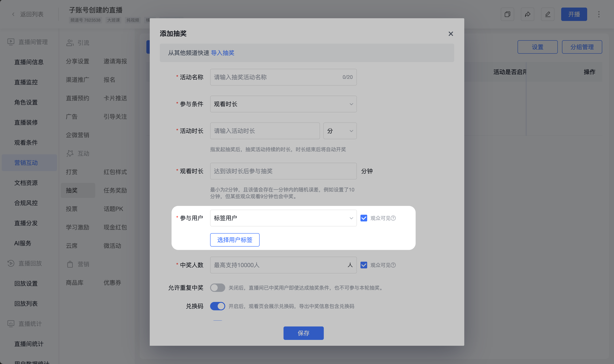Open AI服务 in sidebar

click(23, 243)
